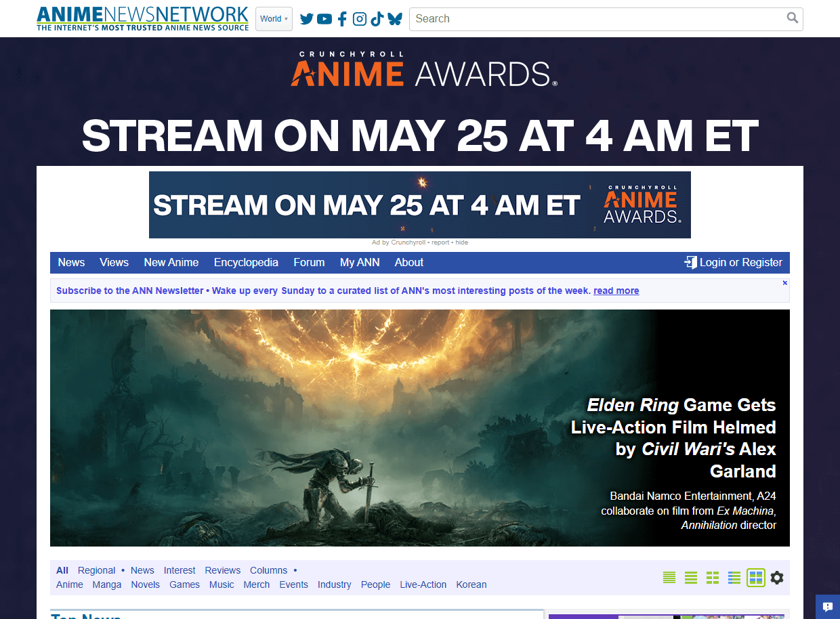This screenshot has width=840, height=619.
Task: Filter the feed by Columns
Action: click(269, 570)
